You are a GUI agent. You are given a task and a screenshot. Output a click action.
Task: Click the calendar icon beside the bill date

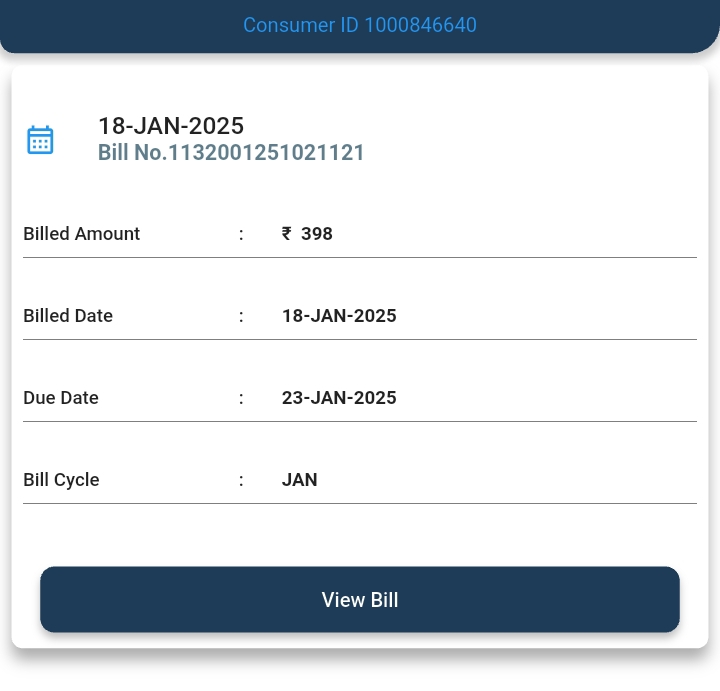click(40, 140)
